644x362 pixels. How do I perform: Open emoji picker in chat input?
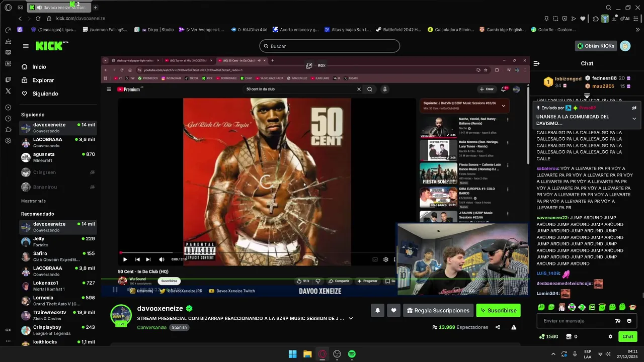tap(629, 321)
